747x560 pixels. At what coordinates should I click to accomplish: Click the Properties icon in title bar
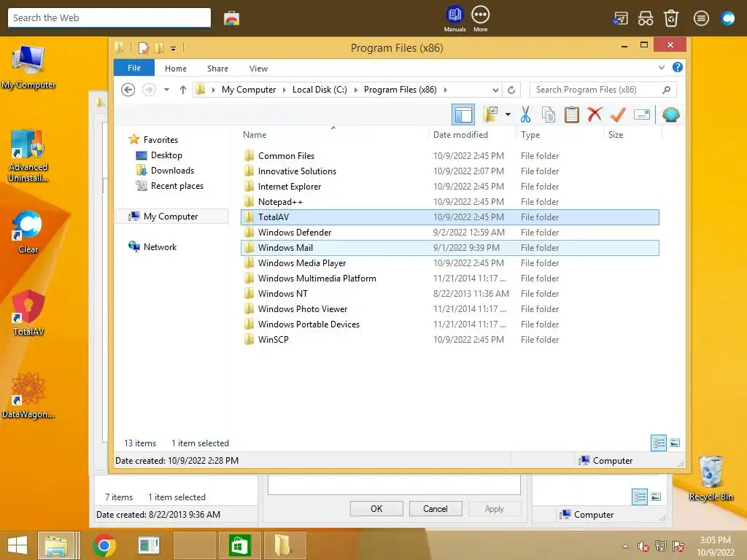click(143, 47)
